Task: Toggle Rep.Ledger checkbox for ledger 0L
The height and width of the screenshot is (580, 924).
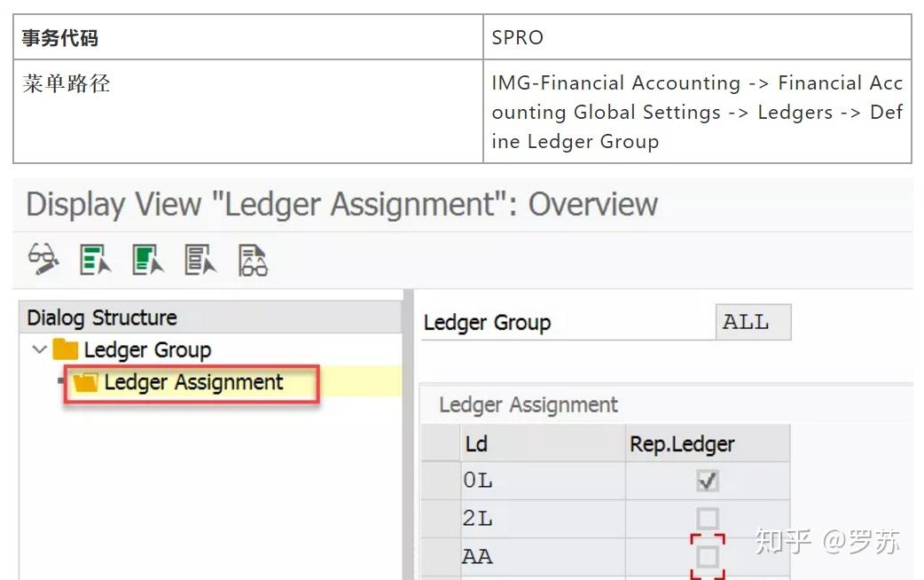Action: 707,481
